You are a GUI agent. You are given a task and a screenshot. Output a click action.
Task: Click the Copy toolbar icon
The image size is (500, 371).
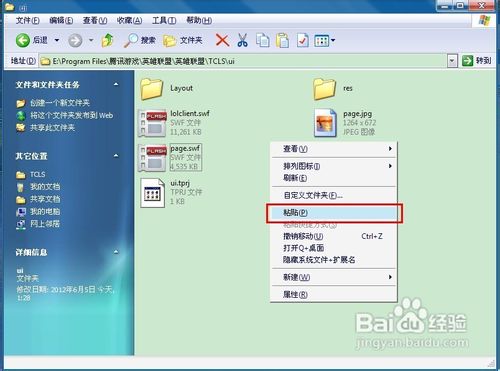pos(262,40)
